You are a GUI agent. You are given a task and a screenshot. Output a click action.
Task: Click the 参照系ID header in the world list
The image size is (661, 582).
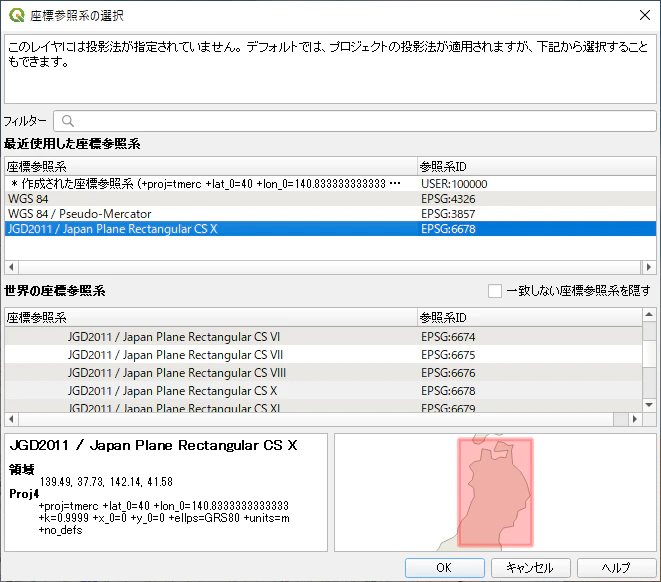click(x=530, y=317)
